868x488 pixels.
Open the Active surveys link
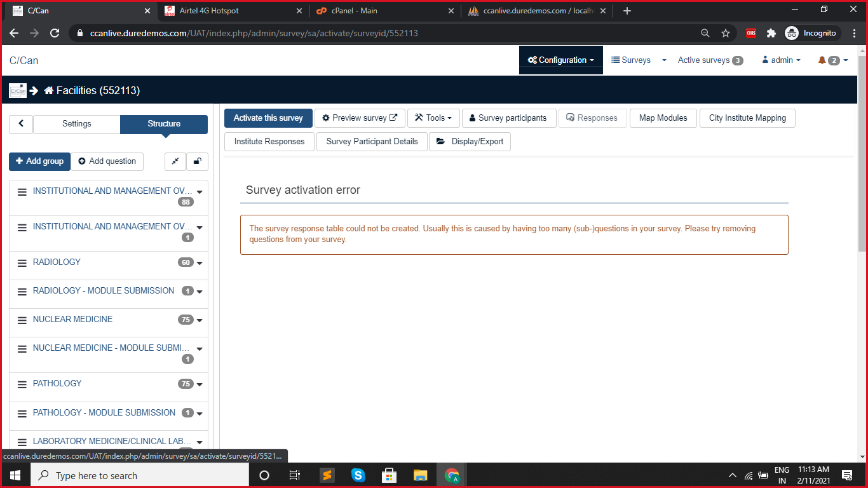tap(710, 60)
